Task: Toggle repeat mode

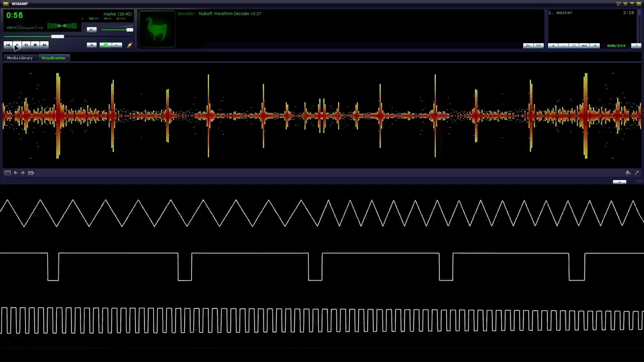Action: coord(117,45)
